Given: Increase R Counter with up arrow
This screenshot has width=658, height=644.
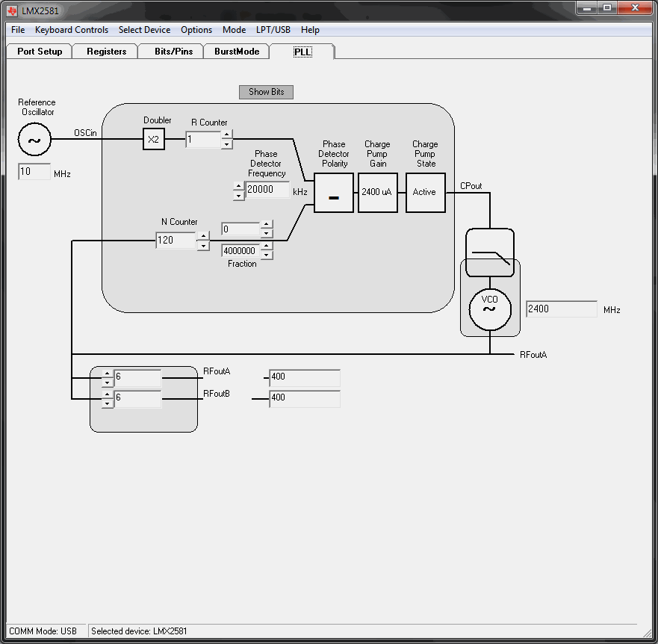Looking at the screenshot, I should pyautogui.click(x=226, y=134).
